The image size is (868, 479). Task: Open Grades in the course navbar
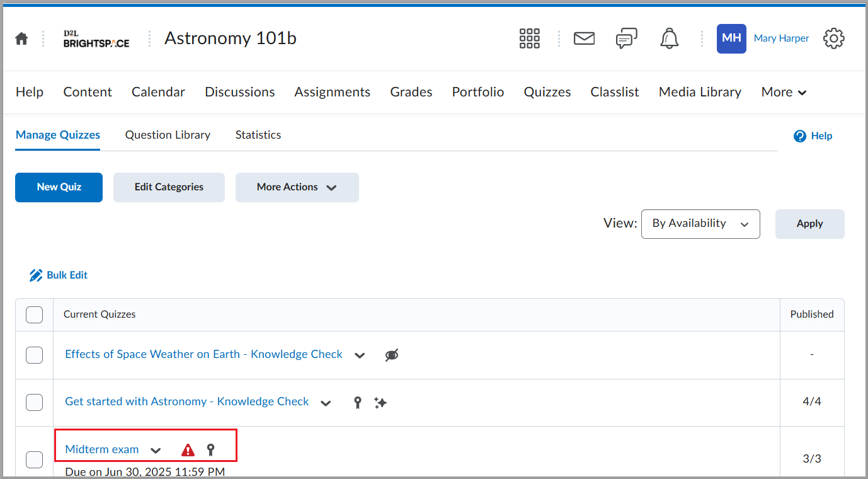tap(411, 92)
